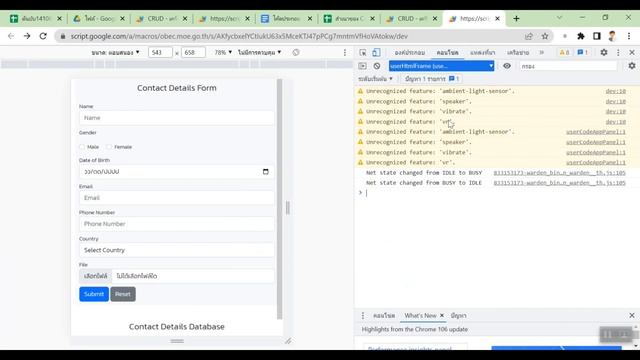Click the rotate device icon
This screenshot has width=640, height=360.
pyautogui.click(x=296, y=52)
